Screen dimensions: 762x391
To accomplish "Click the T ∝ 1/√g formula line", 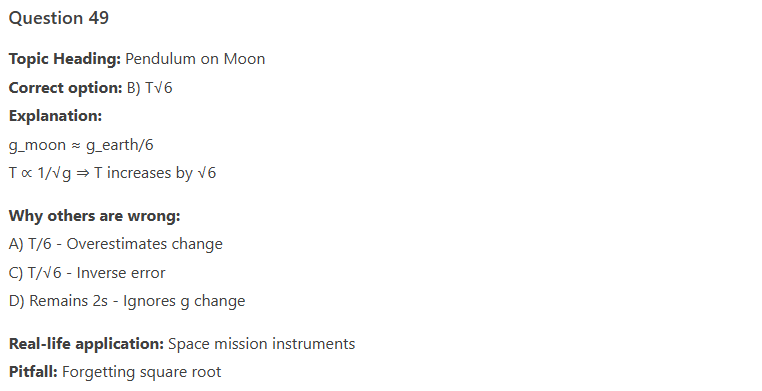I will coord(112,173).
